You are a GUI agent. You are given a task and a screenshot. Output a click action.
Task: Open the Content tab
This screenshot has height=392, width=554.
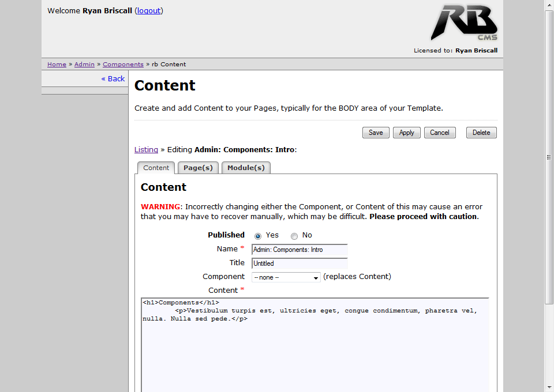[x=156, y=168]
